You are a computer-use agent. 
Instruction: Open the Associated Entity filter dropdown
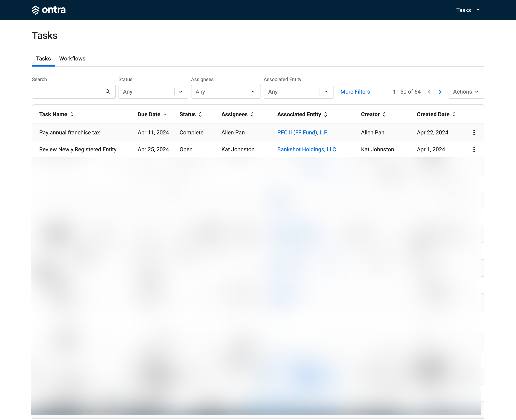click(x=326, y=92)
